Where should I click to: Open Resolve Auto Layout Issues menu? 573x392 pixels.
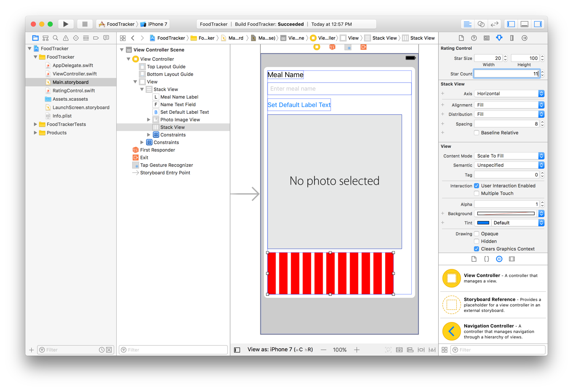pos(432,350)
